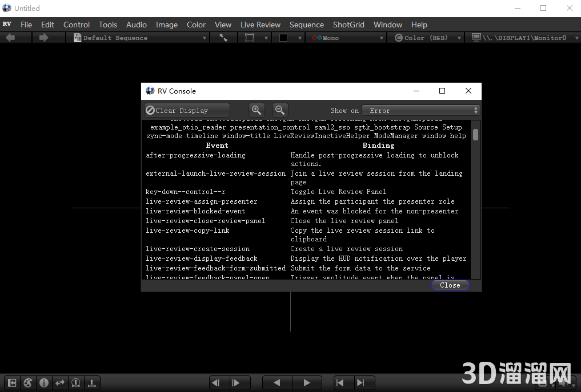Click the info 'i' icon in bottom toolbar
The width and height of the screenshot is (581, 392).
(43, 383)
